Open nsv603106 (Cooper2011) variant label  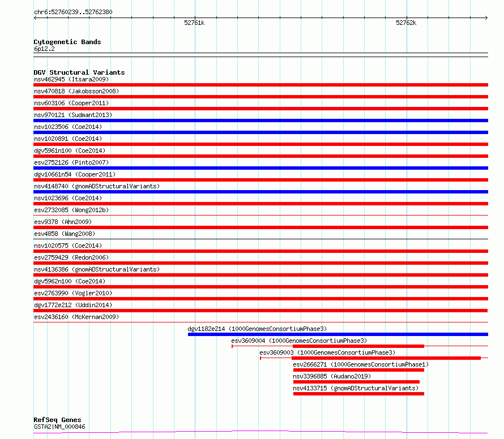click(x=71, y=103)
